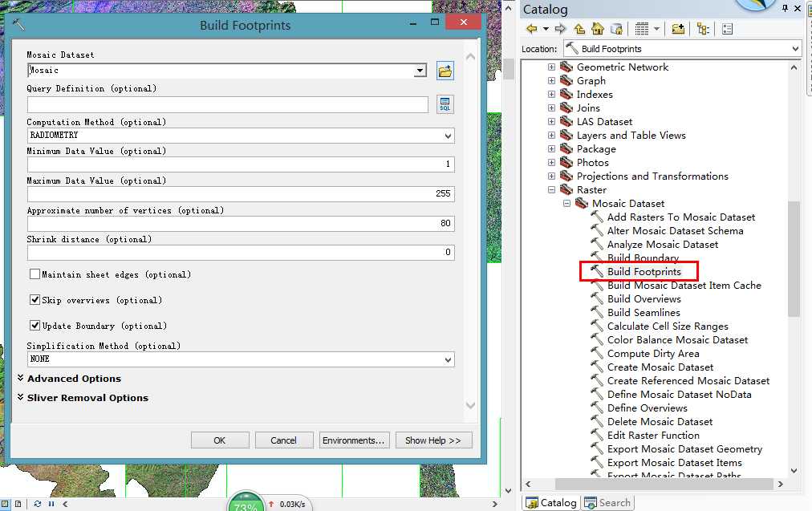
Task: Open the Environments... button
Action: 354,440
